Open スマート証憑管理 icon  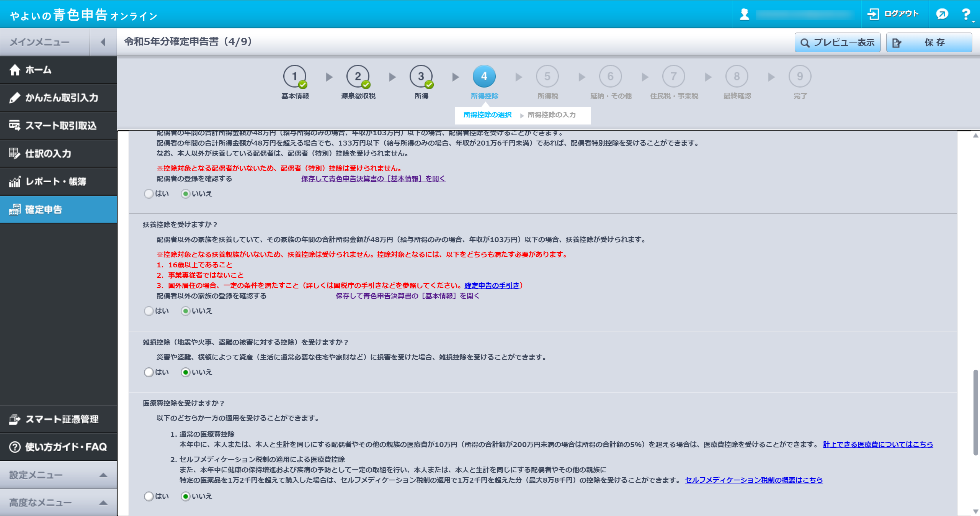coord(15,419)
